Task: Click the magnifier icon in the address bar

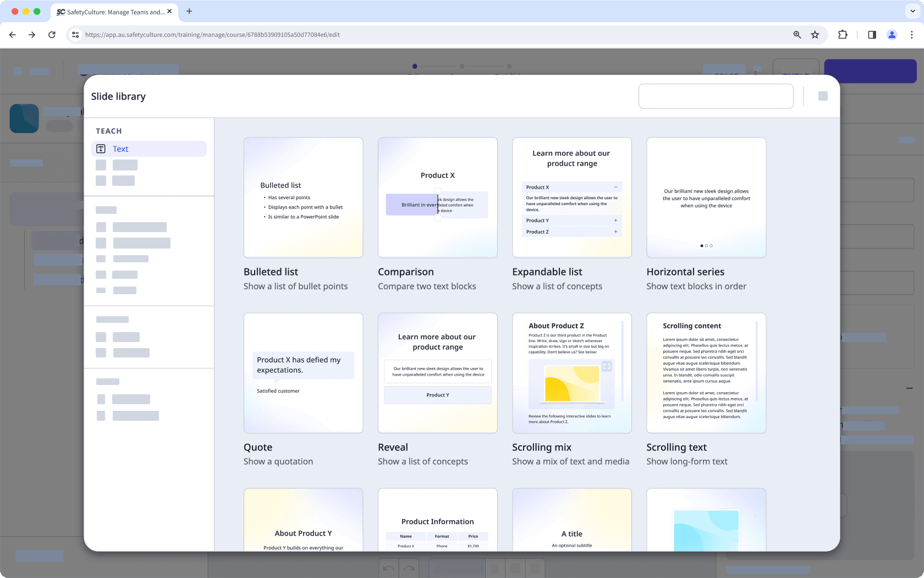Action: coord(797,34)
